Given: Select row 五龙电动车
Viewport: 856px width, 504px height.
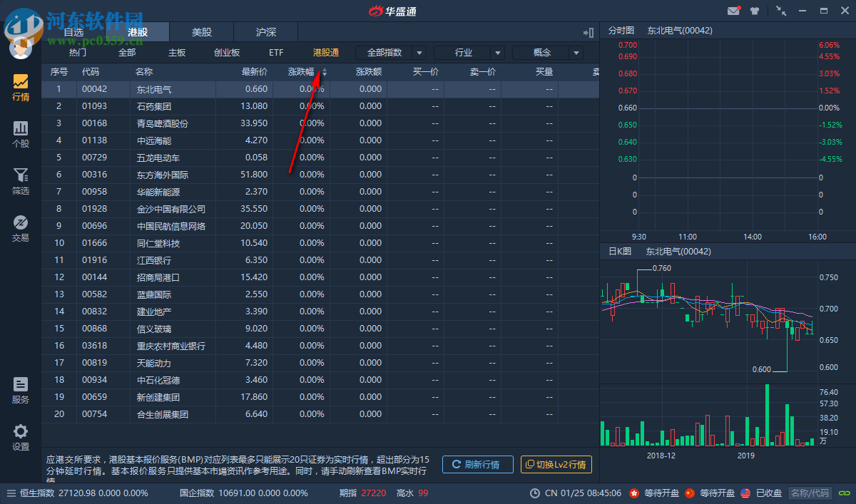Looking at the screenshot, I should point(320,158).
